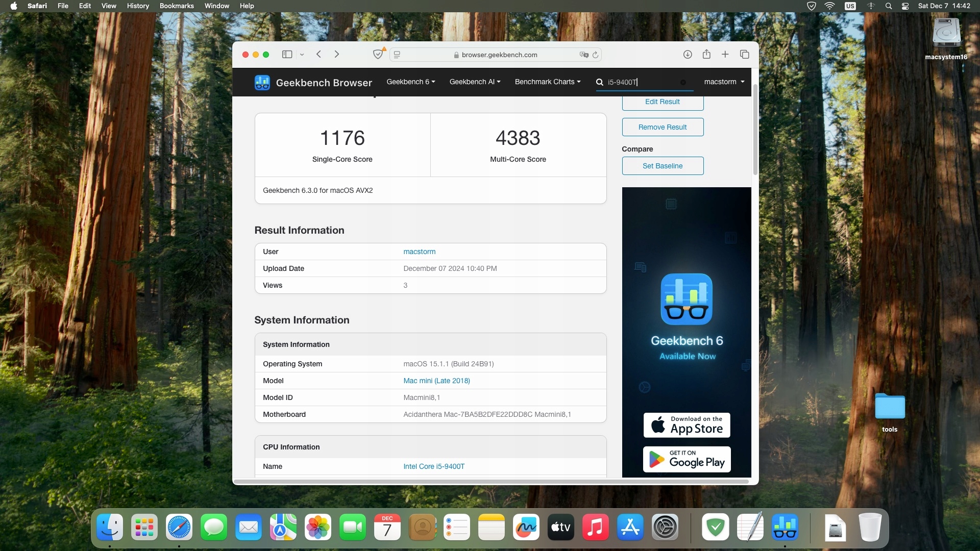Open the Mac mini (Late 2018) link
The image size is (980, 551).
(436, 381)
